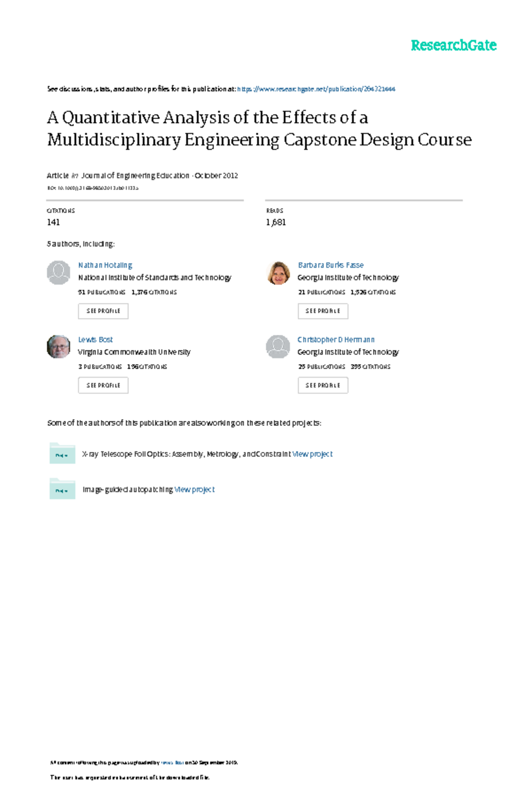Click Lewis Bost's profile photo

click(59, 347)
